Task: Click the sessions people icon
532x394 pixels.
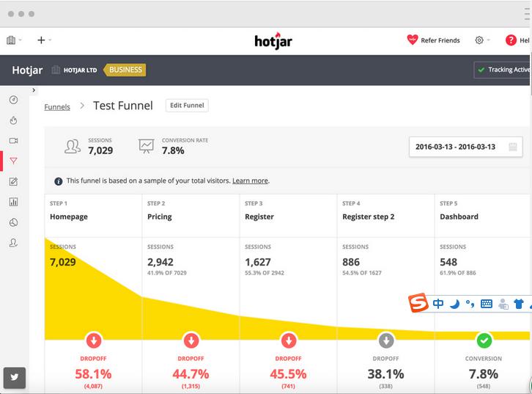Action: coord(73,147)
